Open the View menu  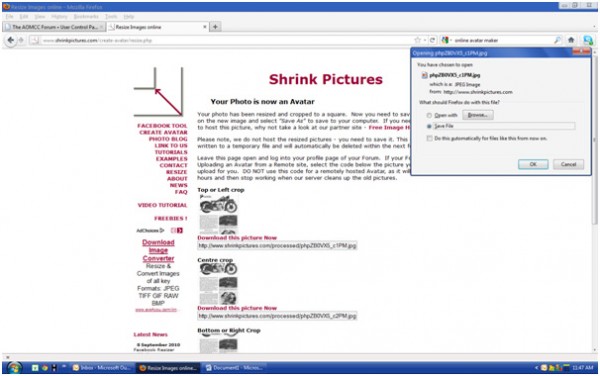(40, 16)
